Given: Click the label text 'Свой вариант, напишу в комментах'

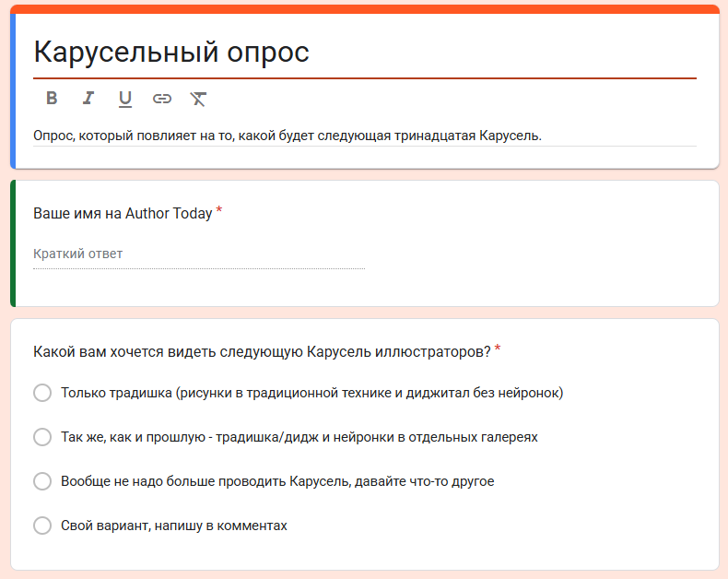Looking at the screenshot, I should tap(174, 526).
